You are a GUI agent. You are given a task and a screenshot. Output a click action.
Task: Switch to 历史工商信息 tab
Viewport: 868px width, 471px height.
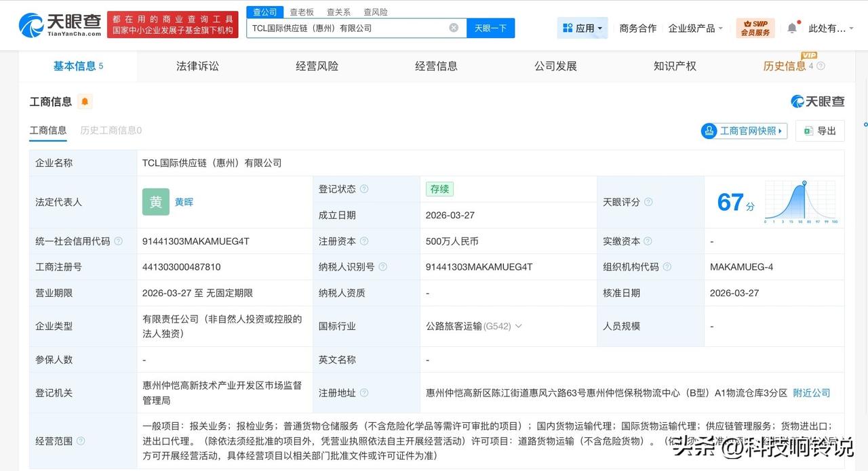pyautogui.click(x=110, y=130)
